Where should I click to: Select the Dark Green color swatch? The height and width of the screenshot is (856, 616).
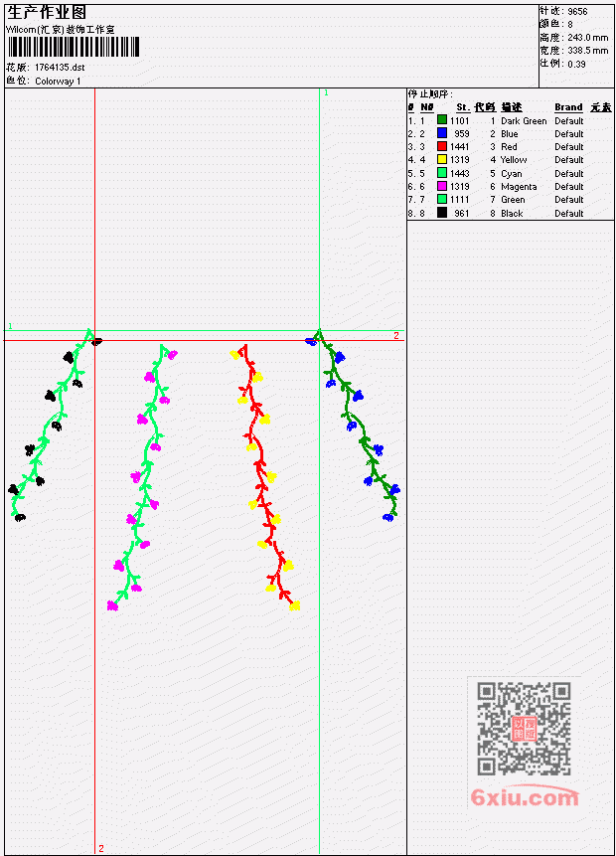click(442, 120)
